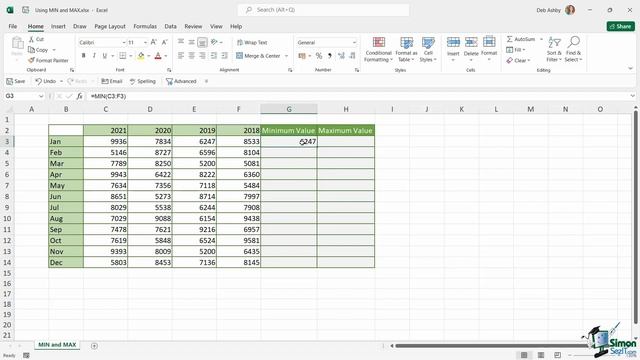Screen dimensions: 640x360
Task: Click the Advanced filter quick access button
Action: 181,81
